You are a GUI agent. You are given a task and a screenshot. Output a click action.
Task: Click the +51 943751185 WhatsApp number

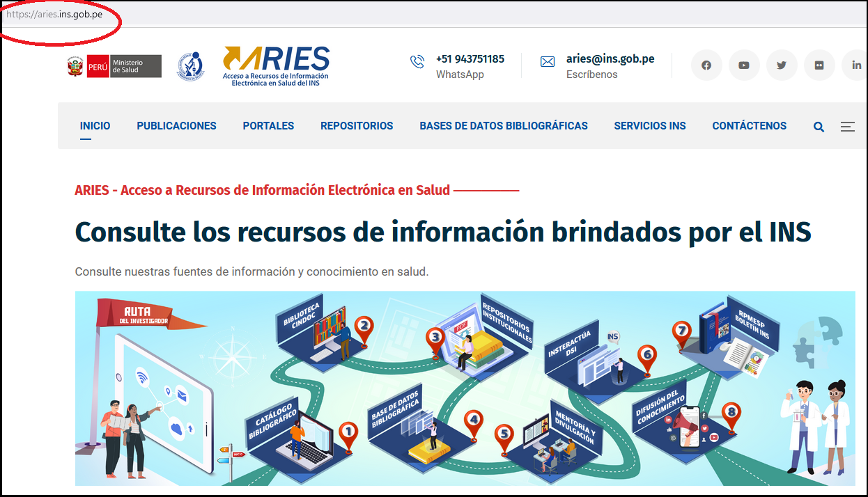470,59
